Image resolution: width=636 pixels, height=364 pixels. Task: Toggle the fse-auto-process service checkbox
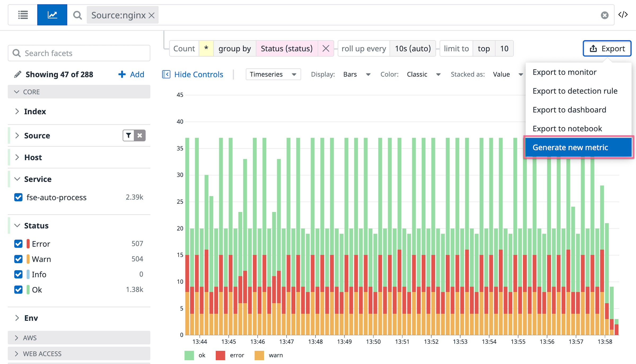coord(18,197)
